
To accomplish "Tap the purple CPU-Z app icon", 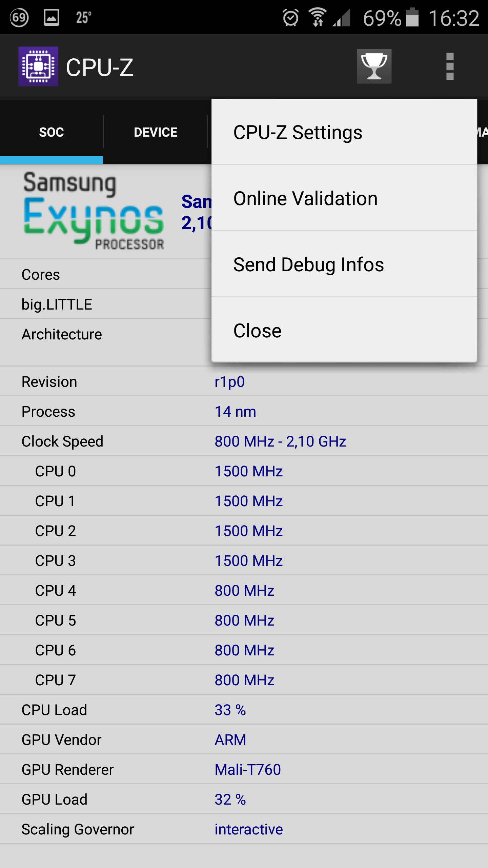I will [x=38, y=66].
